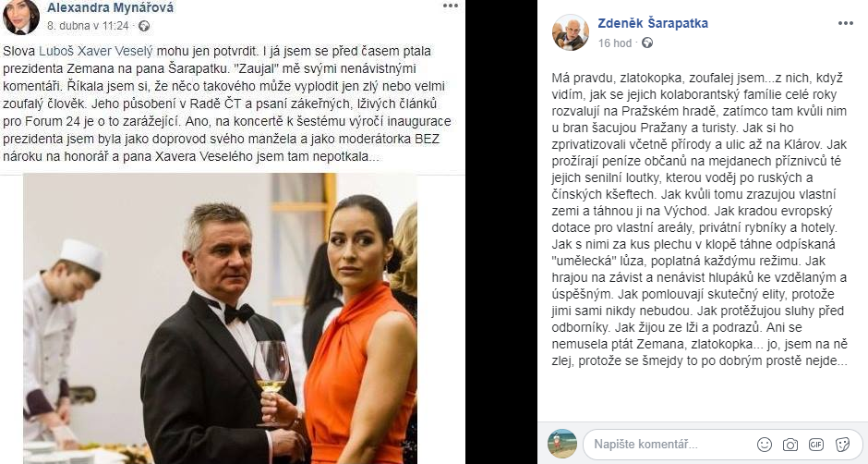Screen dimensions: 868x464
Task: Open options menu on Alexandra Mynářová's post
Action: point(450,6)
